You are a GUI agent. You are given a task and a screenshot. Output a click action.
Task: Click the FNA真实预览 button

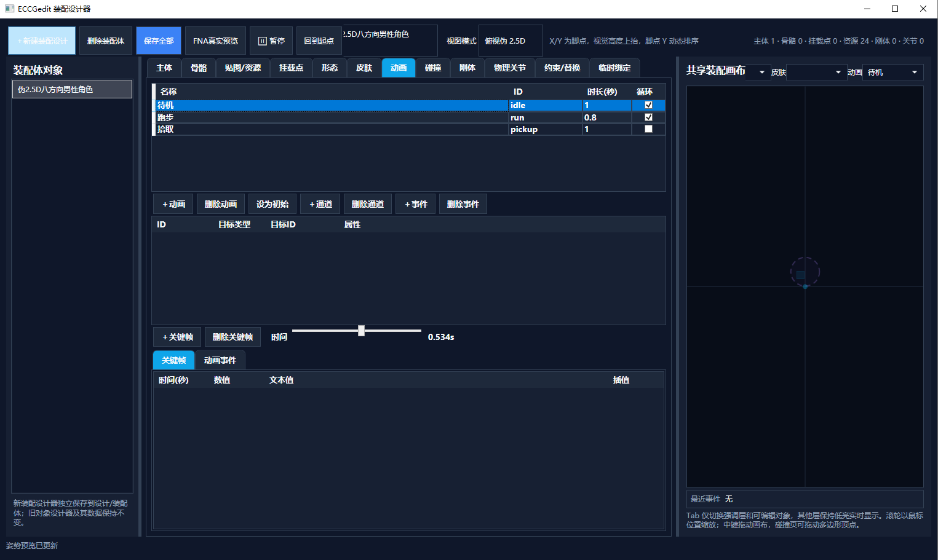tap(215, 41)
